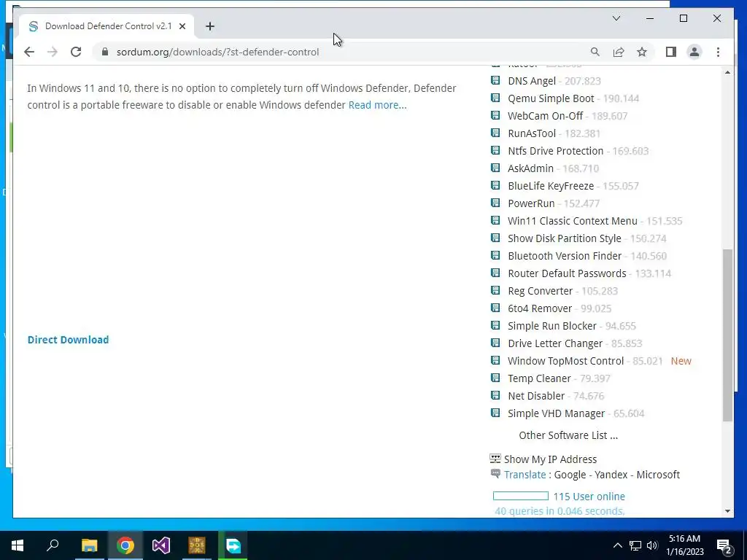Click the speech bubble icon beside Translate
The width and height of the screenshot is (747, 560).
pos(495,474)
